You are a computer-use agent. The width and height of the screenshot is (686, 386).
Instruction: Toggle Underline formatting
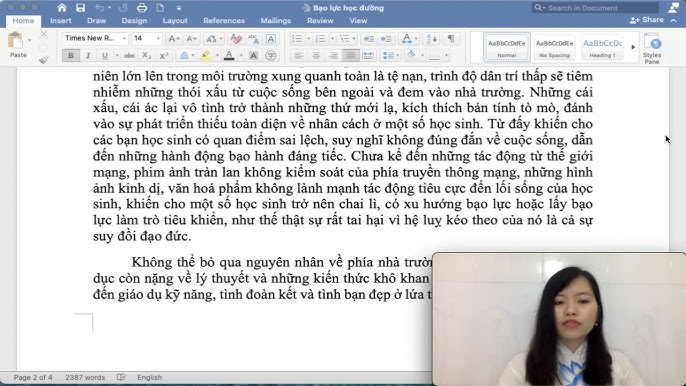tap(105, 56)
